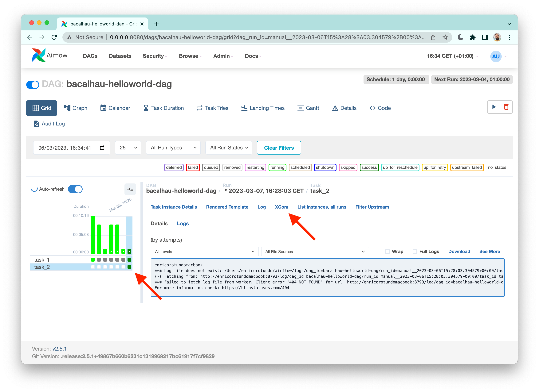Select the task_1 row in the grid
Screen dimensions: 539x392
[81, 259]
